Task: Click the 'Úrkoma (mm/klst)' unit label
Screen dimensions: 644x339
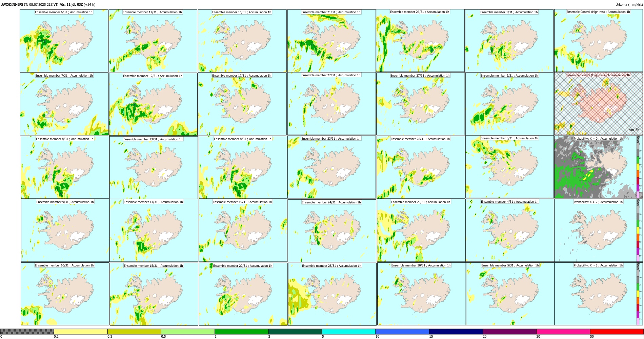Action: click(x=629, y=5)
